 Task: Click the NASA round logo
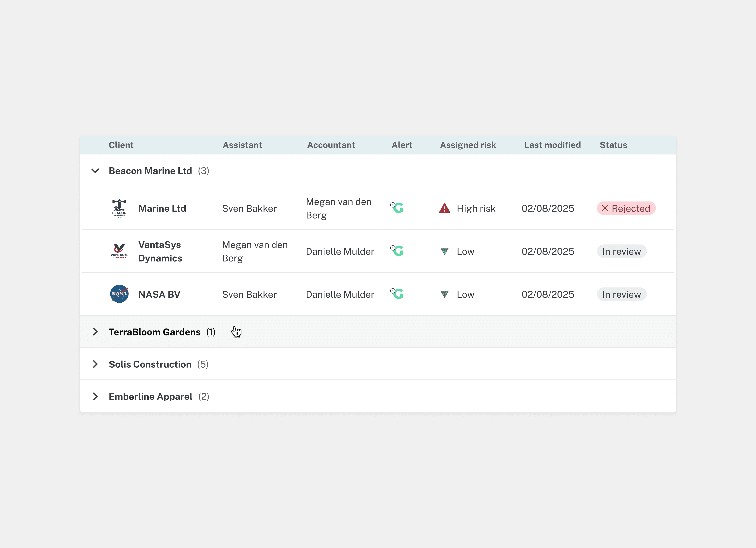point(119,294)
